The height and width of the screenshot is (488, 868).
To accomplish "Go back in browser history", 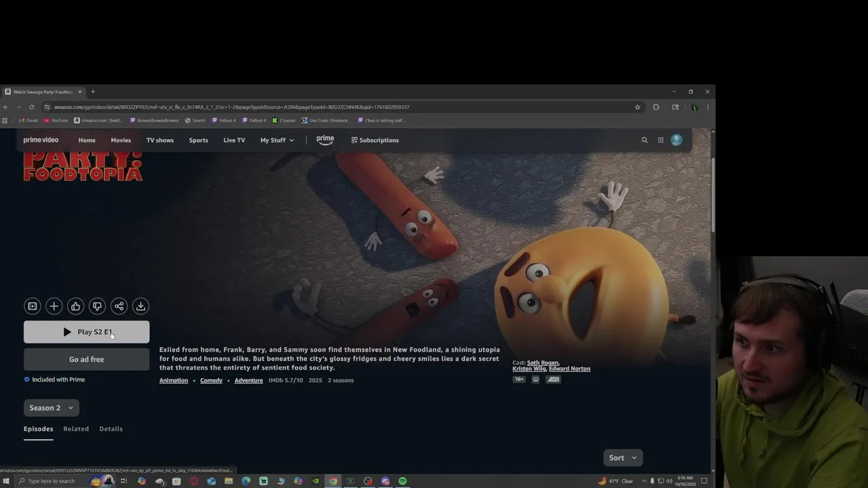I will [x=5, y=107].
